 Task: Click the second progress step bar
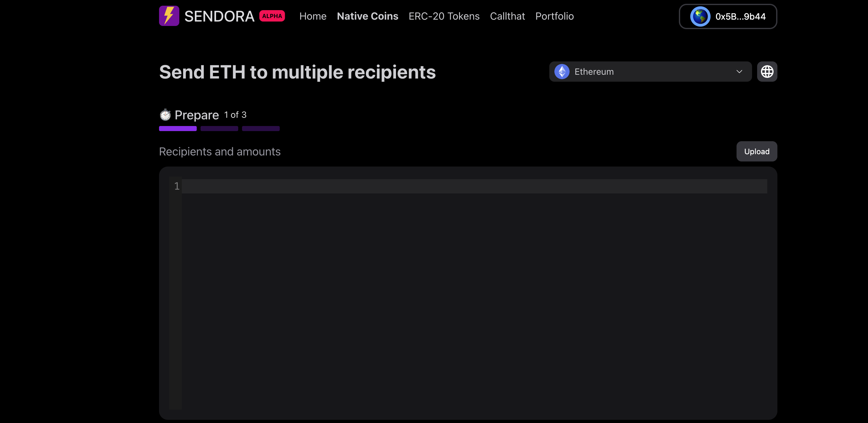(x=219, y=129)
